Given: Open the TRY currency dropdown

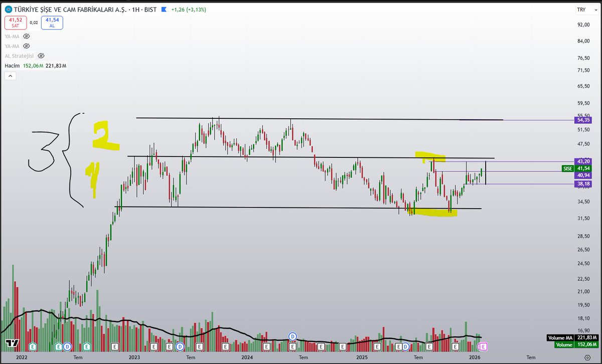Looking at the screenshot, I should [x=586, y=10].
